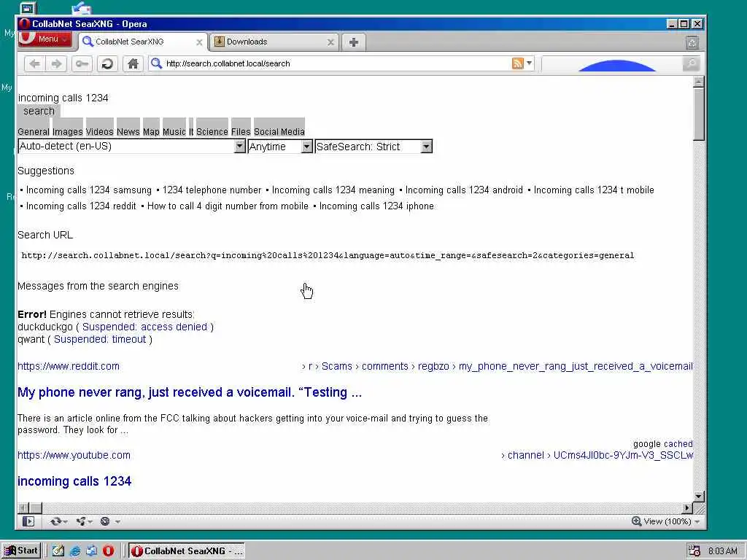The image size is (747, 560).
Task: Click suggestion Incoming calls 1234 reddit
Action: click(x=81, y=206)
